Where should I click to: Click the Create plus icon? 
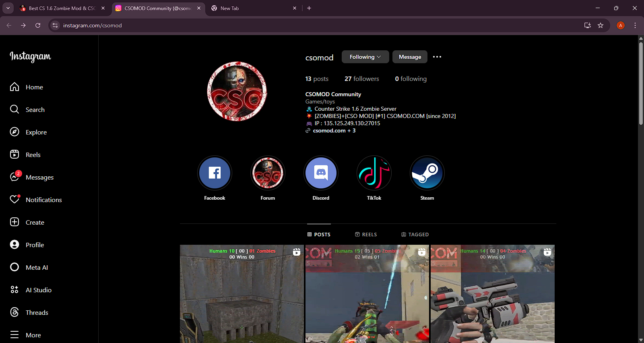[x=14, y=222]
